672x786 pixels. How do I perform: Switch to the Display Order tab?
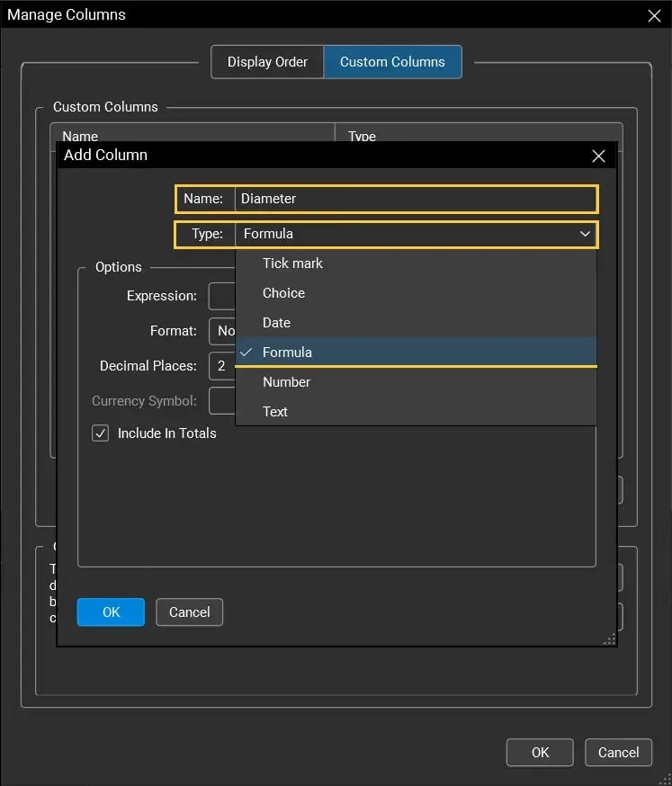[267, 61]
